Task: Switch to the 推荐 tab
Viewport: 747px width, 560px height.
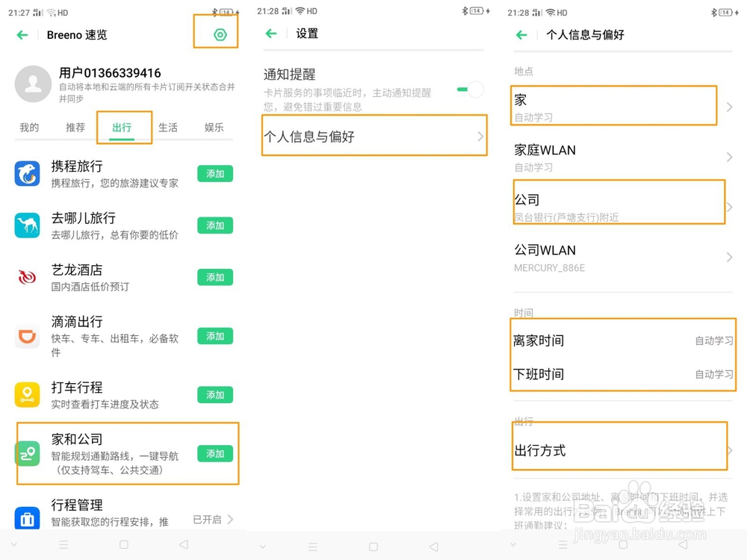Action: click(75, 128)
